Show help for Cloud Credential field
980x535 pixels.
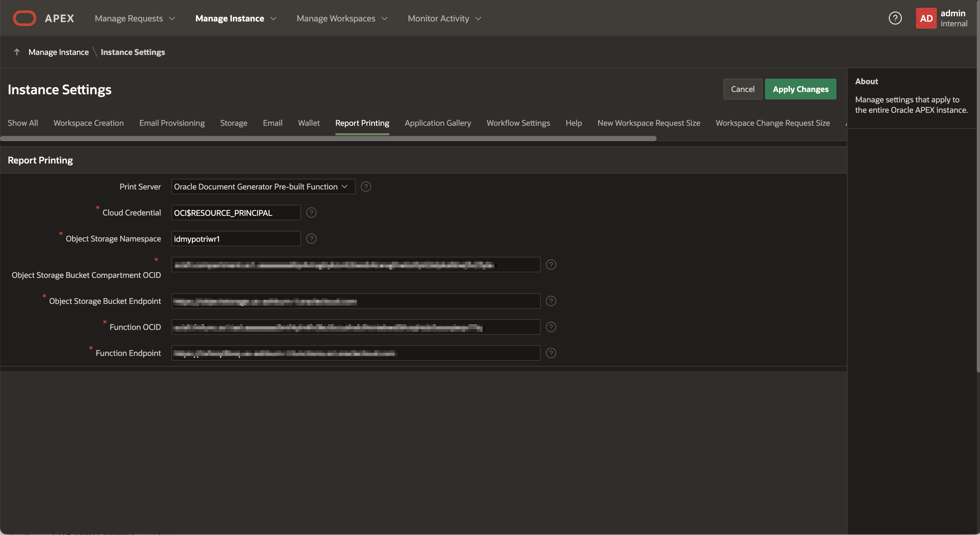(311, 213)
